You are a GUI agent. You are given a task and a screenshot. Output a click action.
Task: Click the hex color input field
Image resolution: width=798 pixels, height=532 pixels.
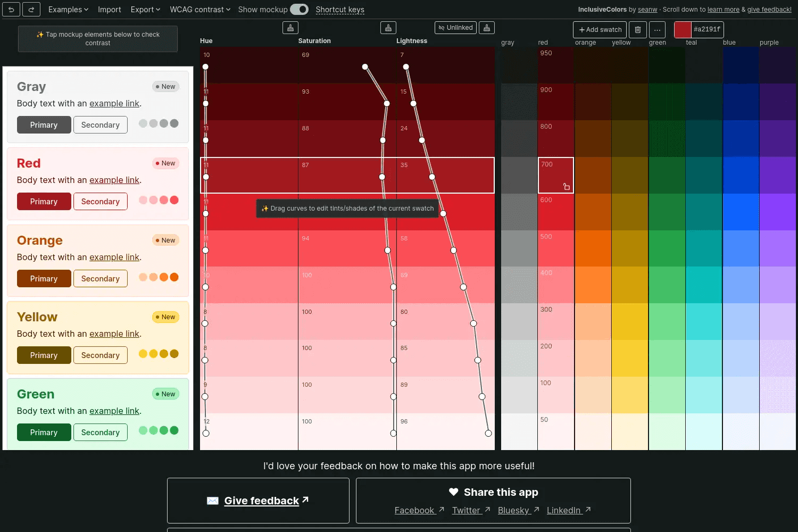tap(707, 30)
